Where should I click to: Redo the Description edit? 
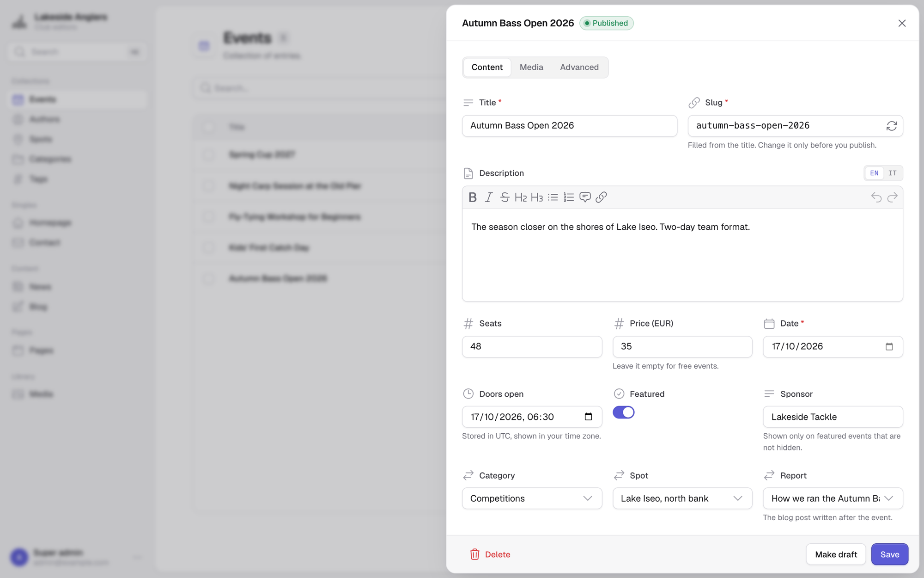tap(892, 197)
